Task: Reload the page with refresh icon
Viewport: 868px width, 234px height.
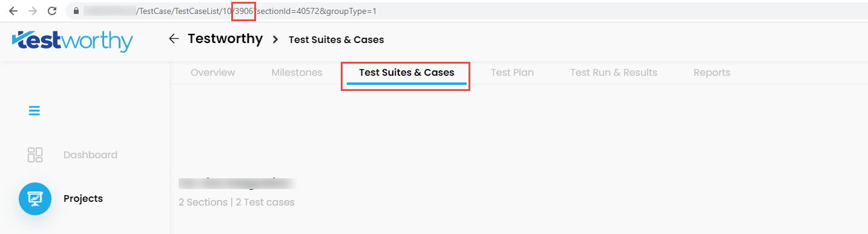Action: tap(52, 11)
